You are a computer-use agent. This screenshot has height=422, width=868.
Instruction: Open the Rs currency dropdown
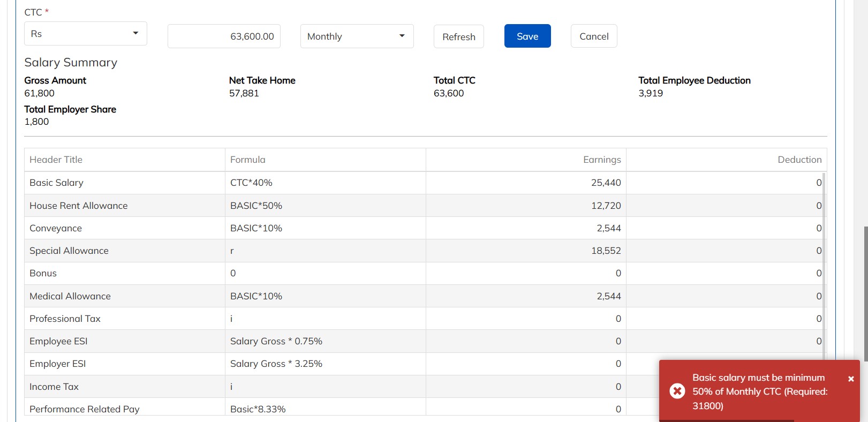click(x=86, y=34)
